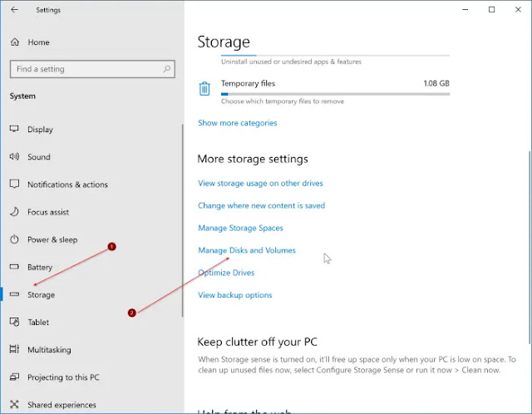Click the search magnifier icon

166,69
